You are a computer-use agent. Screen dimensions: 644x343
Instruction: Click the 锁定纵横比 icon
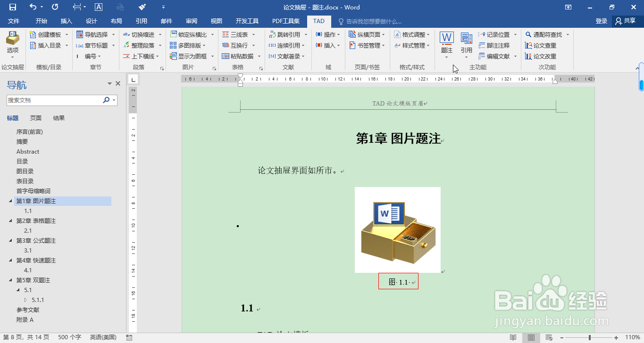click(x=173, y=35)
